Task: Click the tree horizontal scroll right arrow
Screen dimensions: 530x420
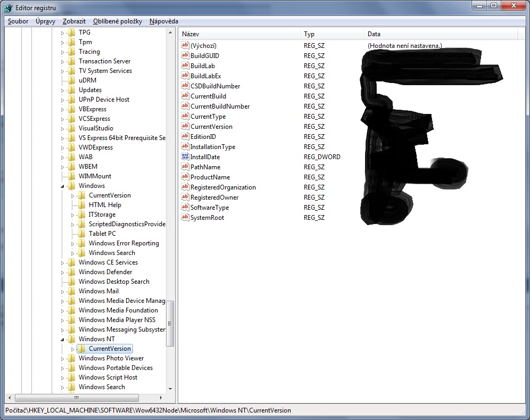Action: (161, 398)
